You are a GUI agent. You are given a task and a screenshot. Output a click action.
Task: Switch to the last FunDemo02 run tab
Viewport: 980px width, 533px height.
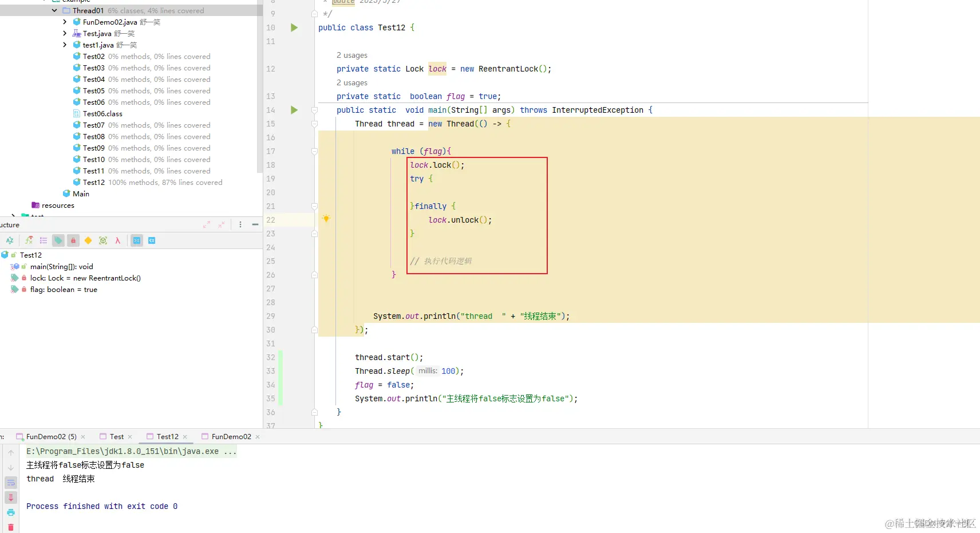pyautogui.click(x=231, y=436)
